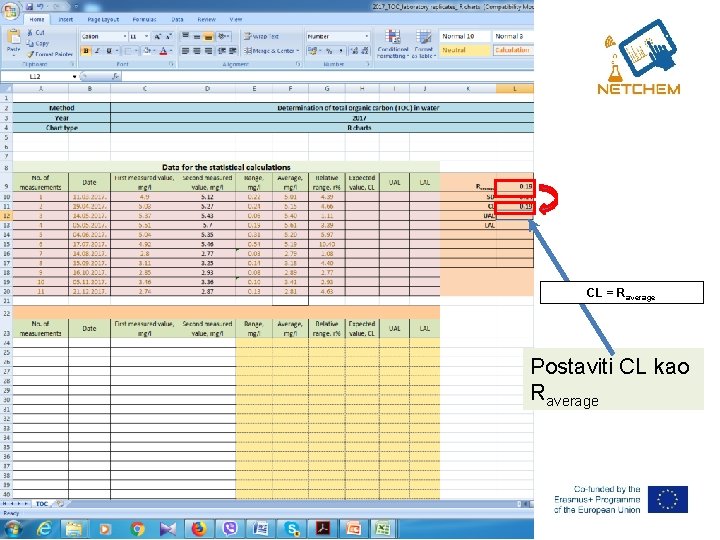The height and width of the screenshot is (540, 720).
Task: Click into the formula bar
Action: click(x=327, y=76)
